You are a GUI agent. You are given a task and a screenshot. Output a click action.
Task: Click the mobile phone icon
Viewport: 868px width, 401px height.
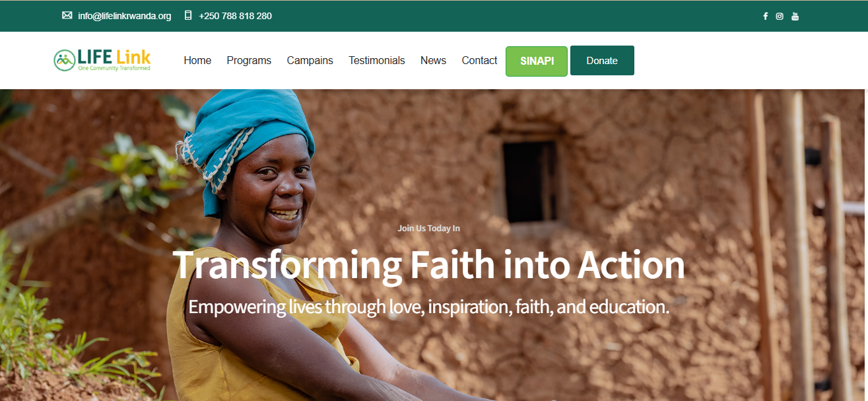[x=188, y=15]
